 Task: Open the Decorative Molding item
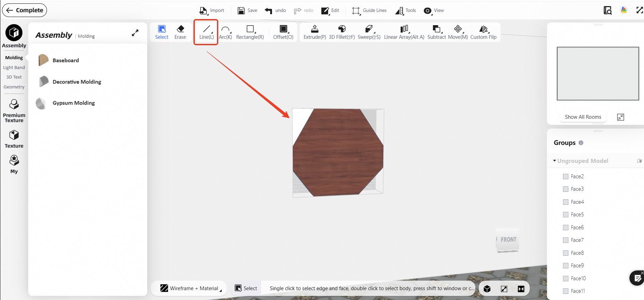point(70,82)
